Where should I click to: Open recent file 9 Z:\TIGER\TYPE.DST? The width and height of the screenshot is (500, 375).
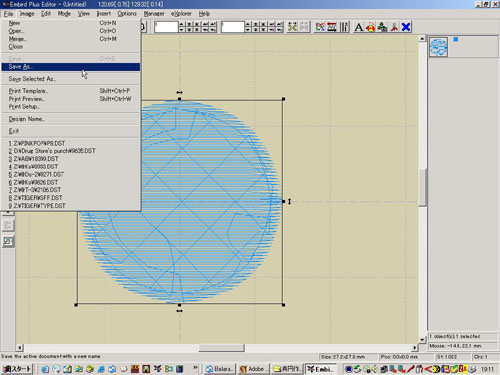[x=71, y=206]
